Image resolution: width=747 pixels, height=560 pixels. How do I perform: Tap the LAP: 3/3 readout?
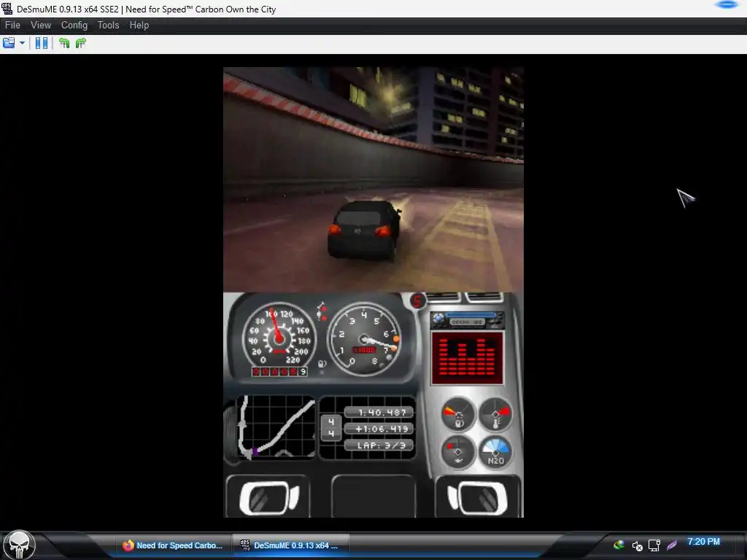point(379,446)
